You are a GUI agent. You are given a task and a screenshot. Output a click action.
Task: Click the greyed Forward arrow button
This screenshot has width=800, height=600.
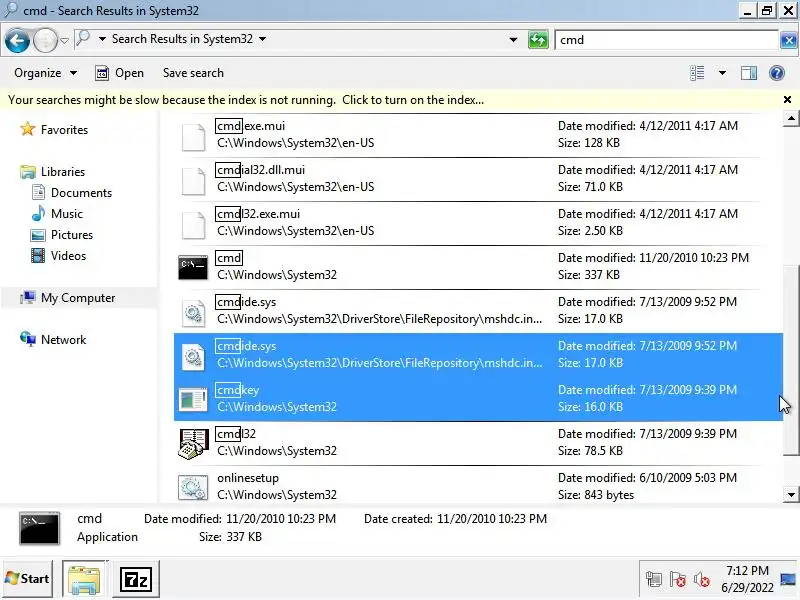45,40
